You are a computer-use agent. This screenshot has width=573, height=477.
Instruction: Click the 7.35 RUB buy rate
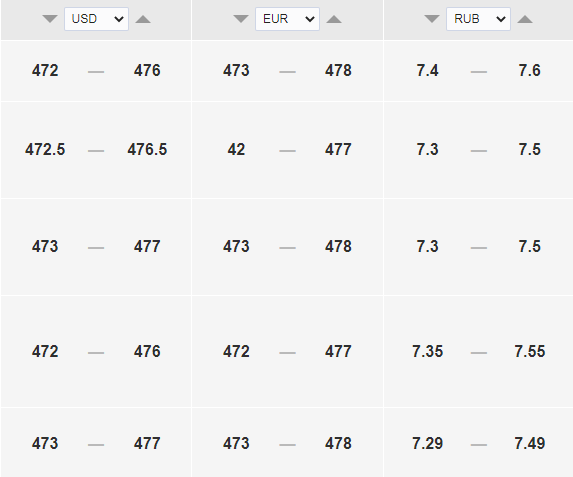click(x=428, y=352)
